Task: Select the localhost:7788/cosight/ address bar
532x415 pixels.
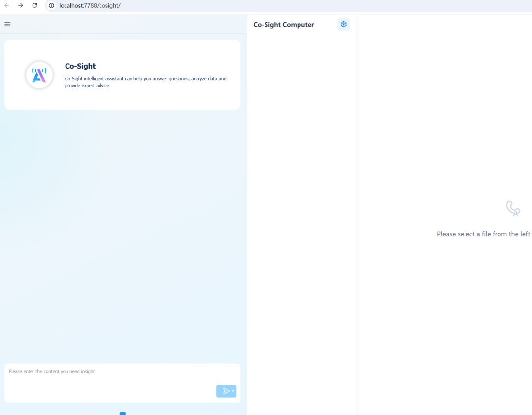Action: 90,6
